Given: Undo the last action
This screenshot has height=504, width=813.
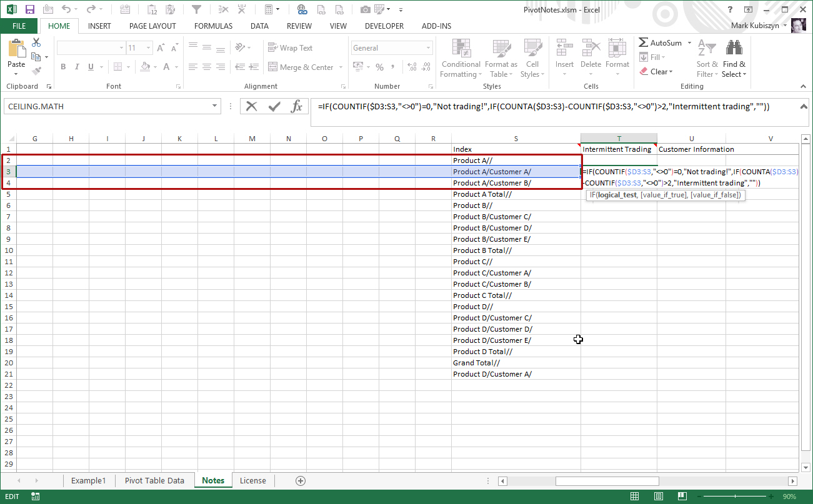Looking at the screenshot, I should (x=66, y=9).
